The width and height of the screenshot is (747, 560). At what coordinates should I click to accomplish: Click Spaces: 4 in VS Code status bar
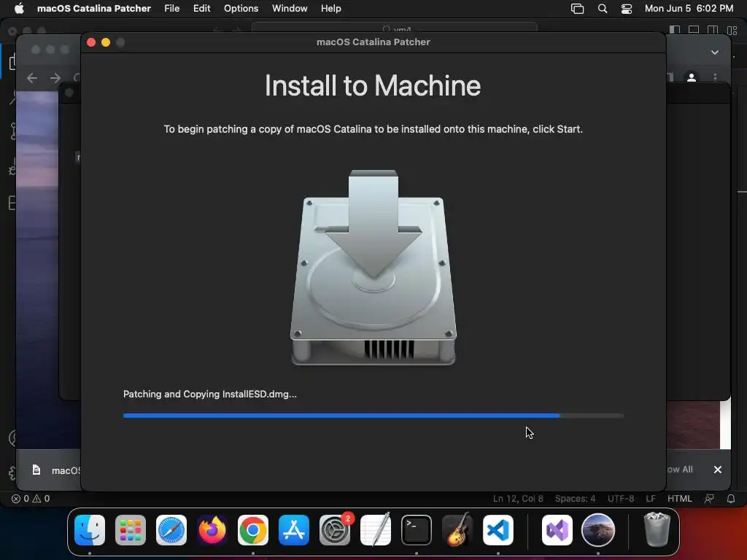coord(575,499)
